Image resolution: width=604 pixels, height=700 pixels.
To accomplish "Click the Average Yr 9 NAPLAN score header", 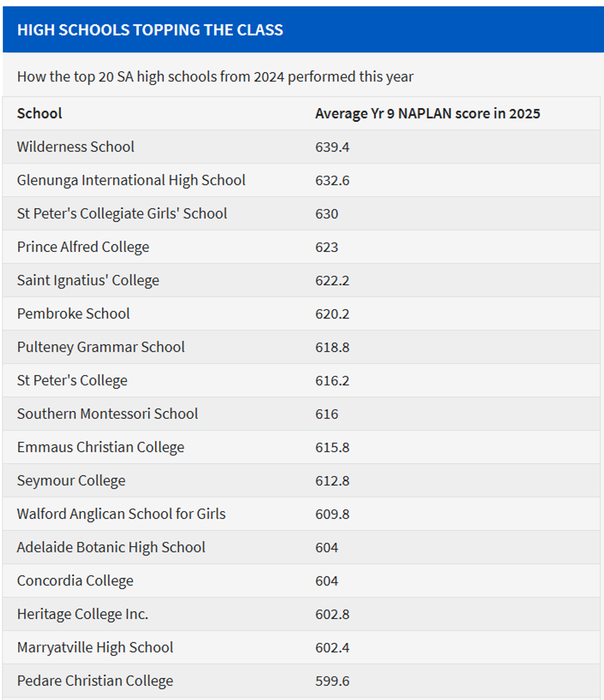I will [427, 113].
